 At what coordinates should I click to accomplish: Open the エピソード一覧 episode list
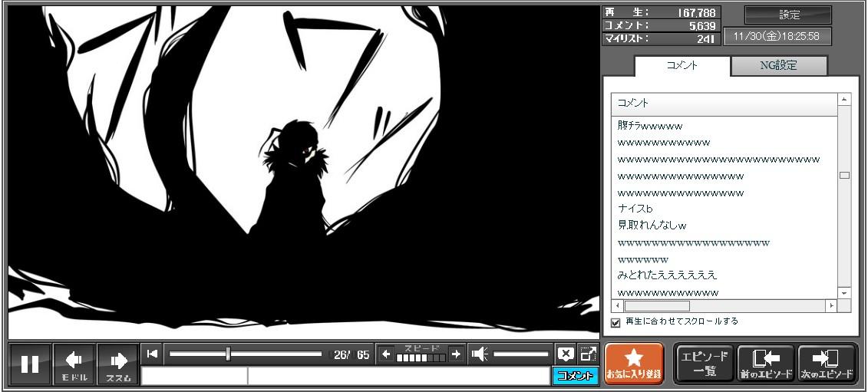(702, 364)
